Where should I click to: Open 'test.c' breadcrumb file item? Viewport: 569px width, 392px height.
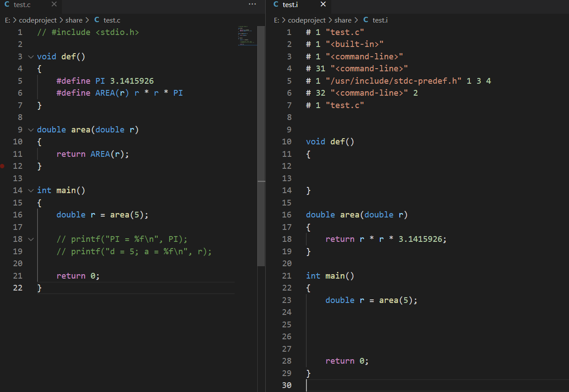point(112,20)
